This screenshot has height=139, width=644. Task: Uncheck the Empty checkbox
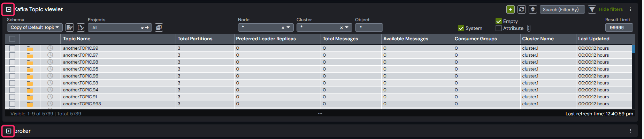[499, 21]
